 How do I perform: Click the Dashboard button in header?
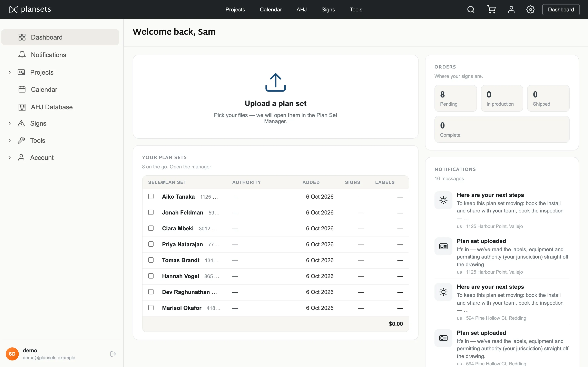561,9
